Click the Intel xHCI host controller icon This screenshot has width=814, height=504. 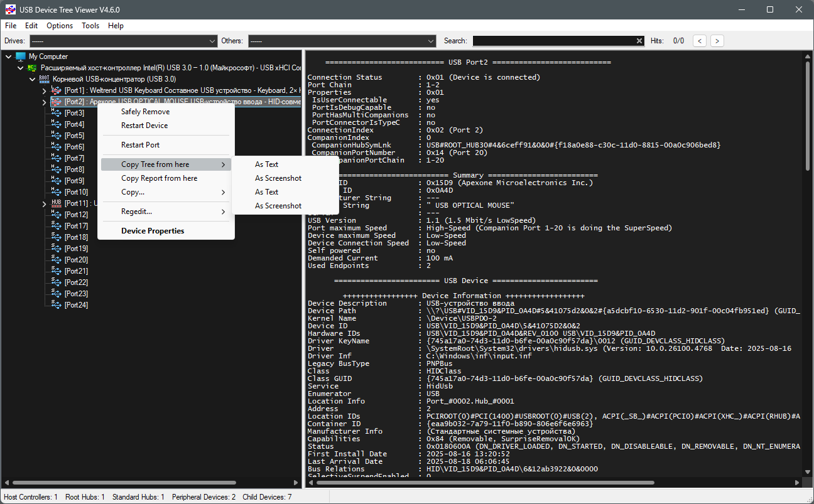tap(32, 68)
